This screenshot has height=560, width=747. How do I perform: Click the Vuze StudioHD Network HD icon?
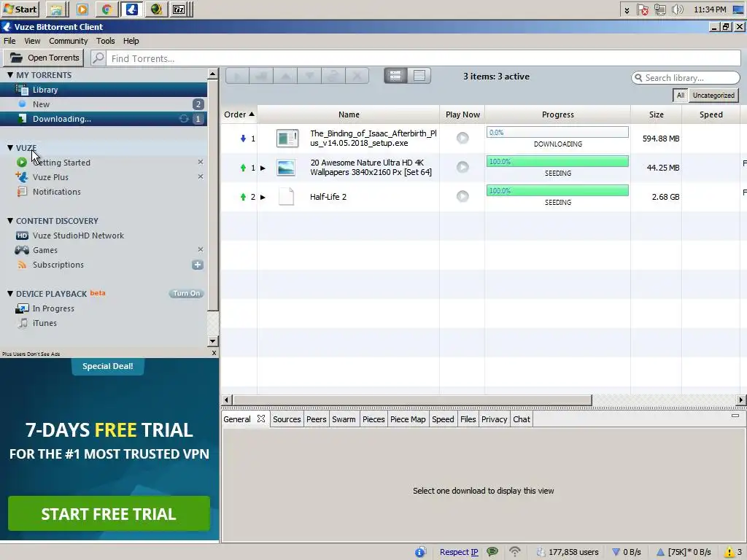click(22, 236)
